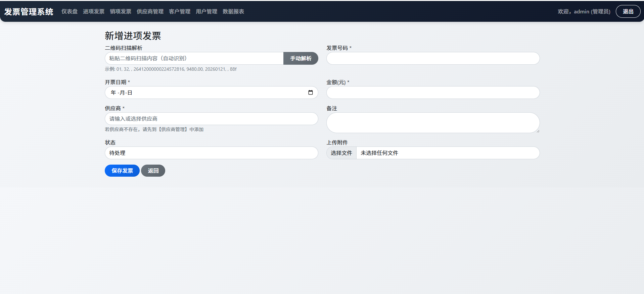644x294 pixels.
Task: Click the 发票管理系统 brand logo
Action: click(29, 12)
